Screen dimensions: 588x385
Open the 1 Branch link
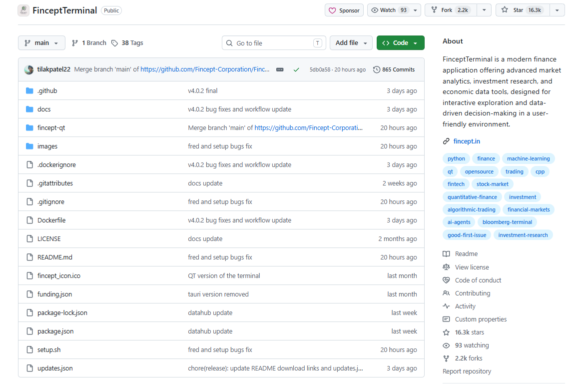[89, 43]
